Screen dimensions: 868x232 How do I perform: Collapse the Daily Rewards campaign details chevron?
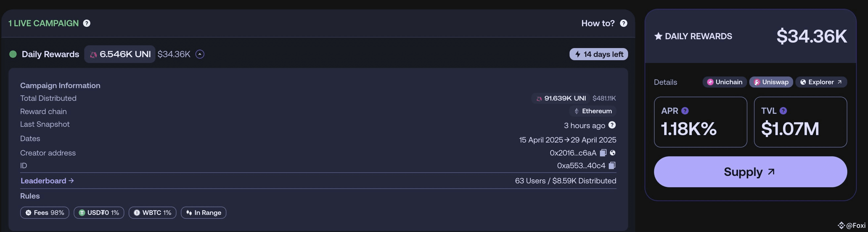tap(200, 54)
